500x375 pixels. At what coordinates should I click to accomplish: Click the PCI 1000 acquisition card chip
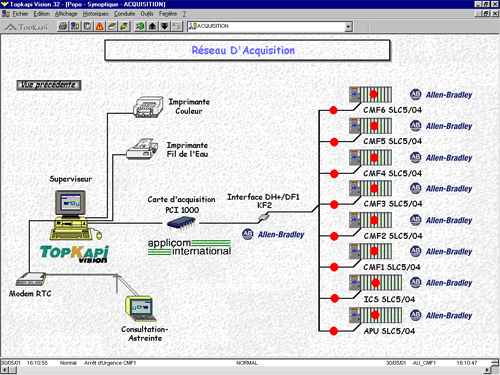(181, 223)
